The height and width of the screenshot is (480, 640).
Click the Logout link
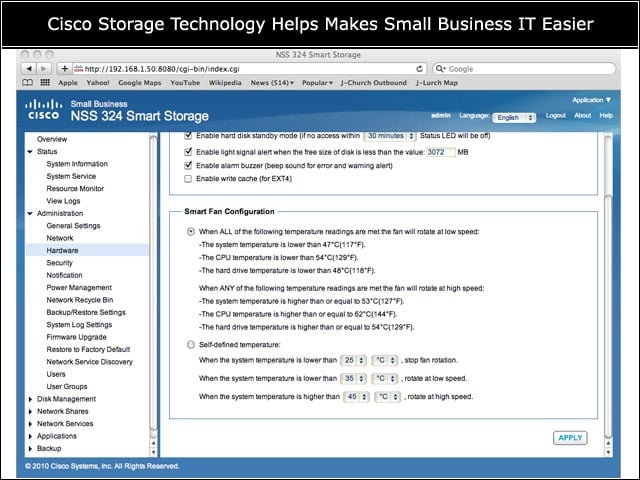tap(556, 116)
